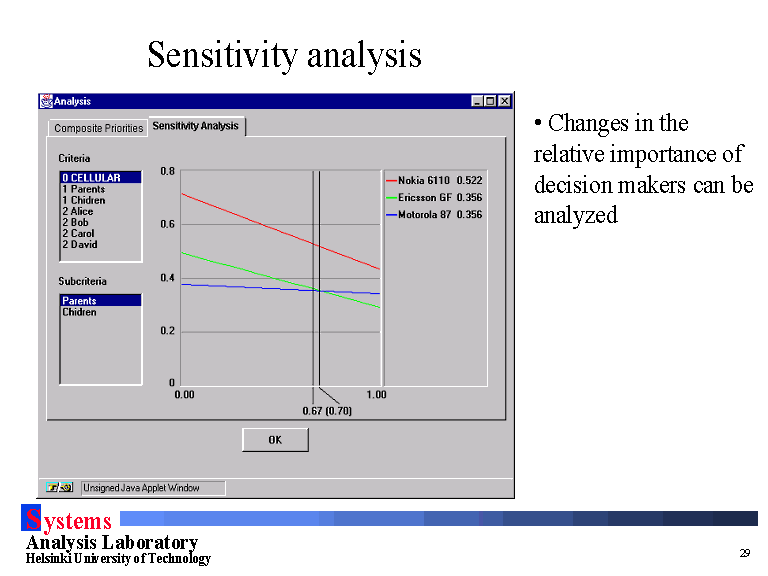Click the Java applet status bar icon
This screenshot has width=768, height=576.
click(x=59, y=488)
